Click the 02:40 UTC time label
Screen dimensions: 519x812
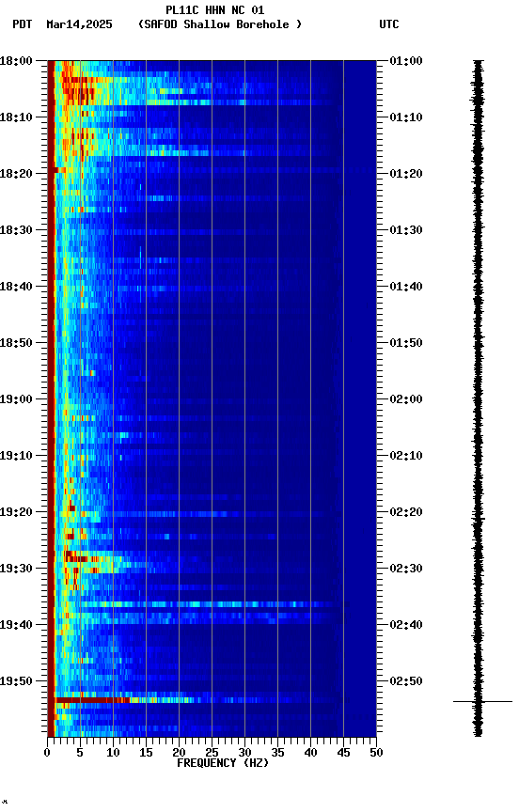[406, 625]
